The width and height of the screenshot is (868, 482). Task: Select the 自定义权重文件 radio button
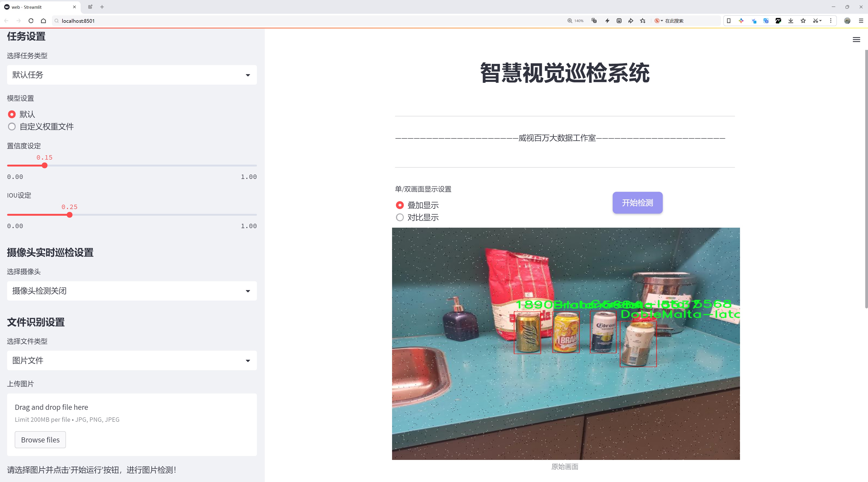[x=12, y=127]
